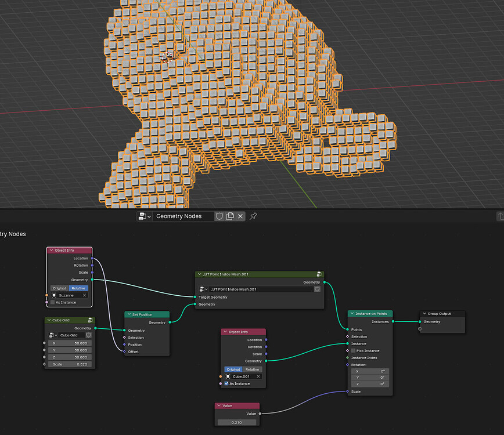Click the Cube Grid Z value field
504x435 pixels.
point(70,357)
